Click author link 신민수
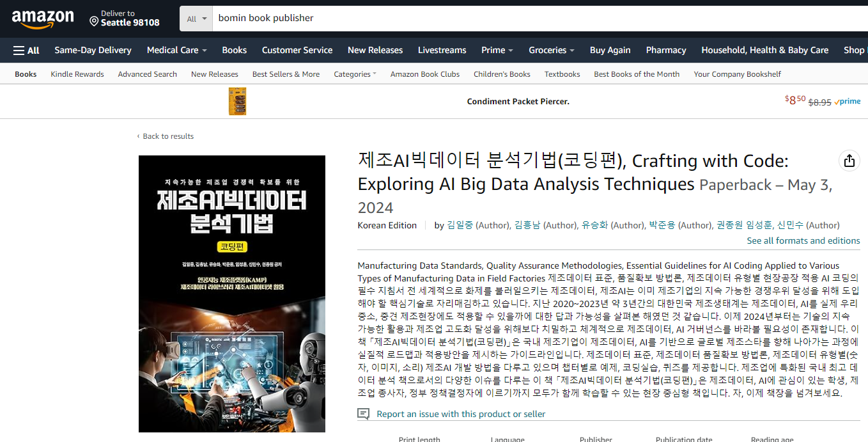The height and width of the screenshot is (442, 868). [x=789, y=225]
